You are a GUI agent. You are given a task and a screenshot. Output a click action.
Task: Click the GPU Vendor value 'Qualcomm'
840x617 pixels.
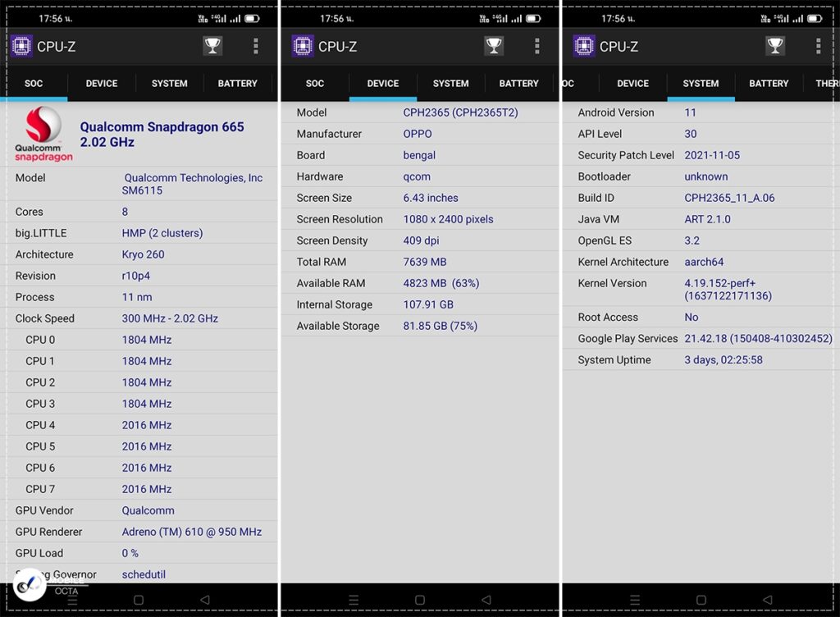point(148,510)
